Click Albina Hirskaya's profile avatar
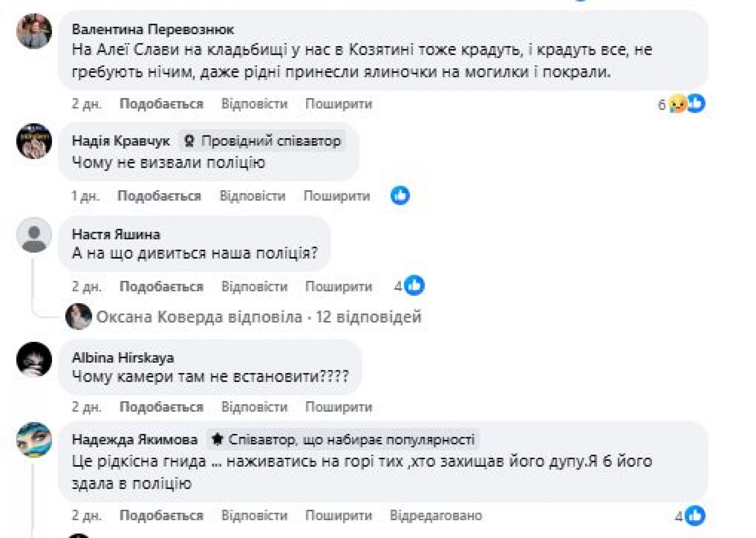This screenshot has width=756, height=538. tap(34, 360)
